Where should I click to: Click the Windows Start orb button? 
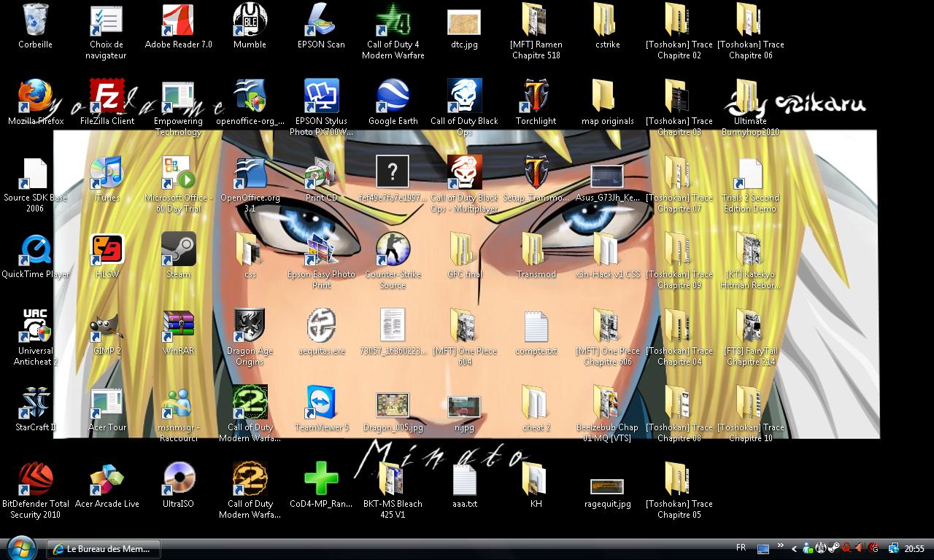point(21,548)
